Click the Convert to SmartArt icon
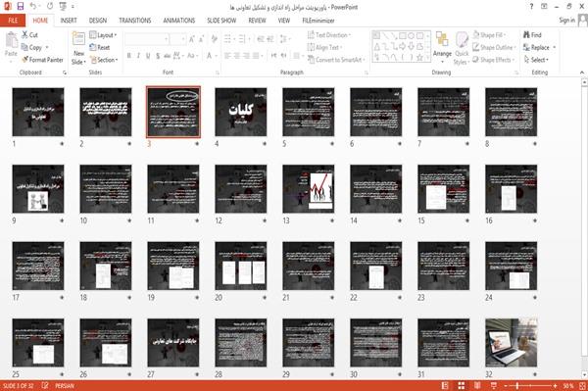588x391 pixels. 311,60
